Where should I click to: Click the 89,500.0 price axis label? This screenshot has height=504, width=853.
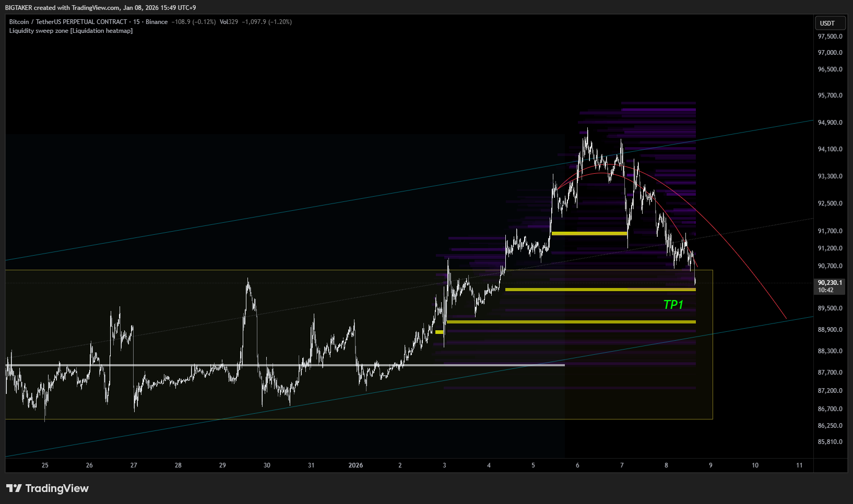coord(830,308)
